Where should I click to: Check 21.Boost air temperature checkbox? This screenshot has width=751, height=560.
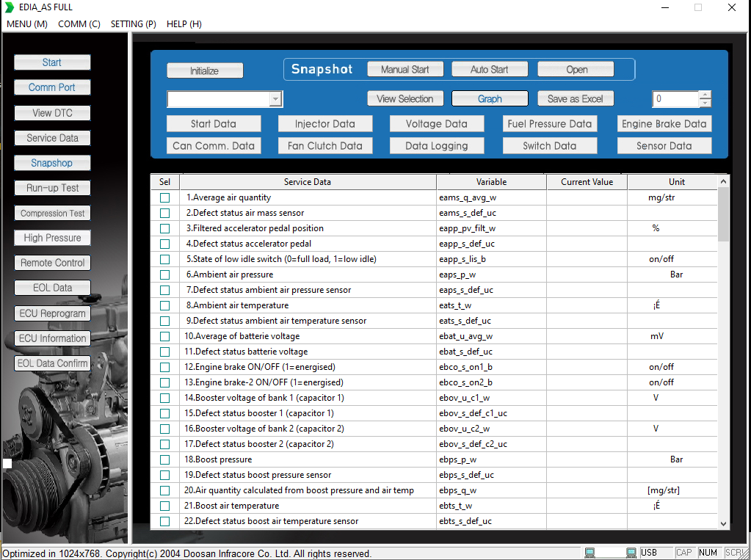click(x=164, y=506)
